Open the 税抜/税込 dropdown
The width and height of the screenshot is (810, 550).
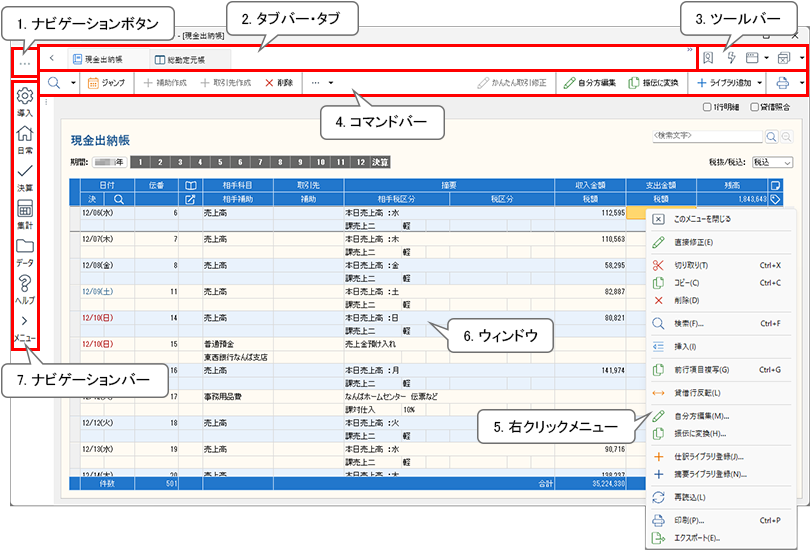pyautogui.click(x=772, y=162)
